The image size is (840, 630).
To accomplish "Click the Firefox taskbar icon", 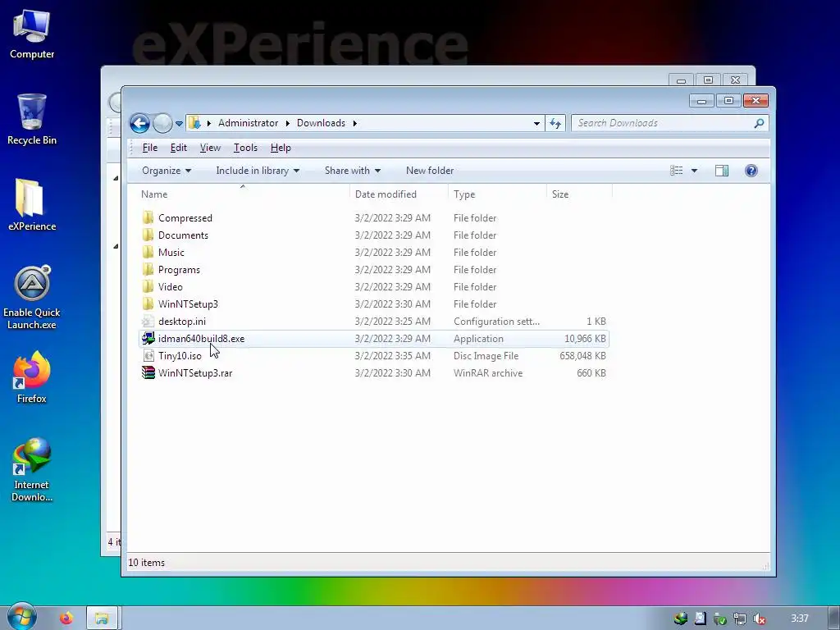I will (x=66, y=619).
